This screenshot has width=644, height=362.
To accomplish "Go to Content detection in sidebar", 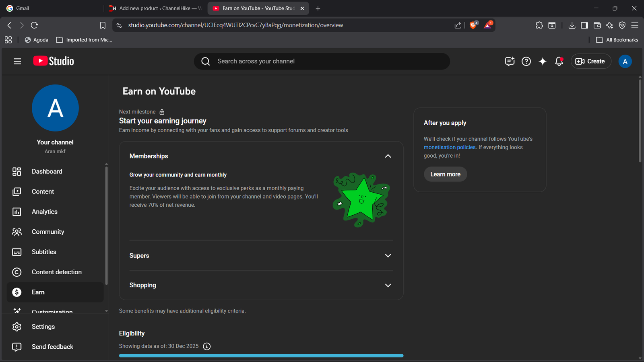I will 56,272.
